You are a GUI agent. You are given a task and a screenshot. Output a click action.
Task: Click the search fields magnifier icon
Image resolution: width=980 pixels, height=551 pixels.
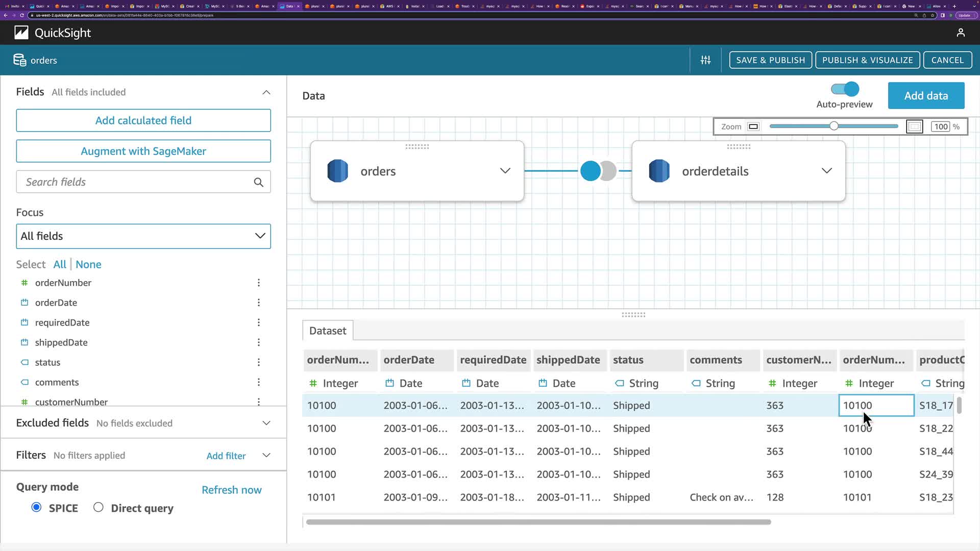(259, 182)
